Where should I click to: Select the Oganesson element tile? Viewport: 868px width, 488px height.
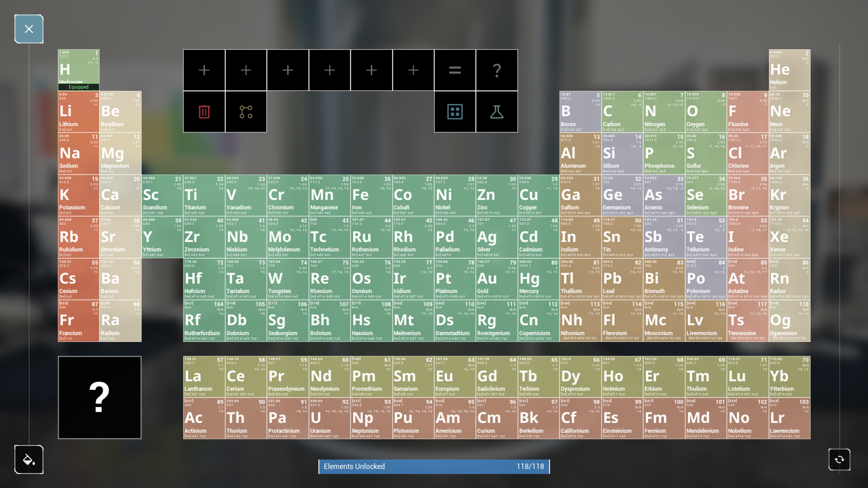click(789, 321)
